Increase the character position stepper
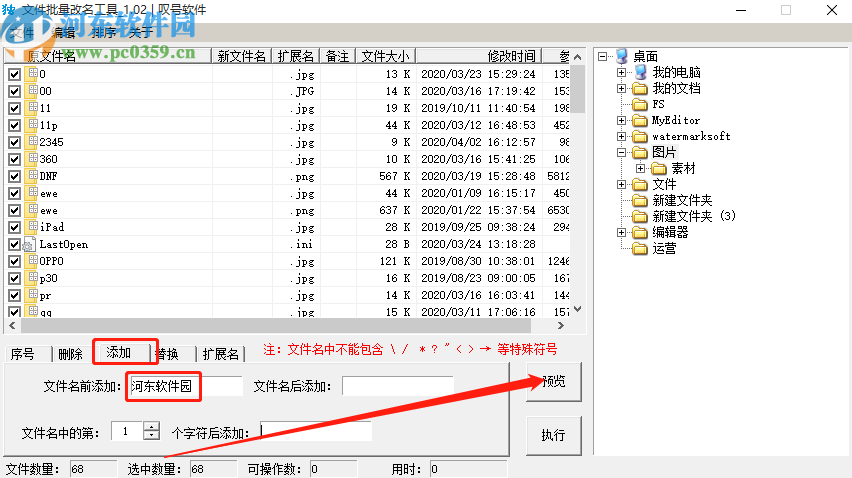The width and height of the screenshot is (852, 478). [x=152, y=426]
